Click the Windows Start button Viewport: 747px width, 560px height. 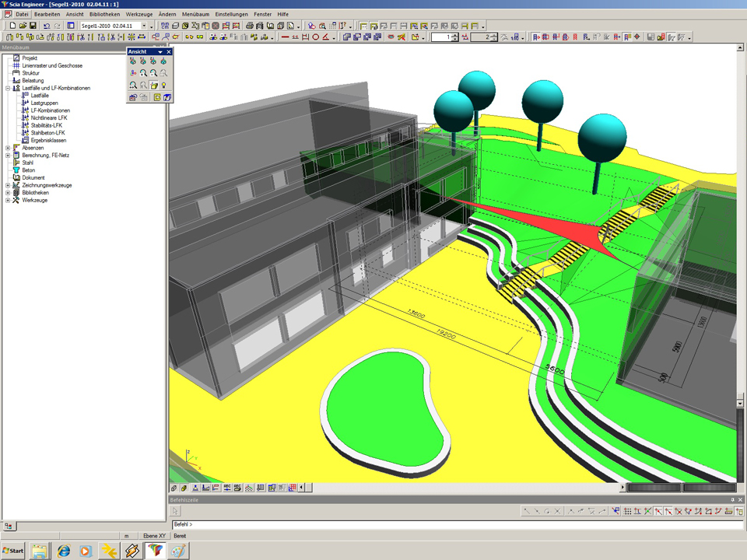pyautogui.click(x=13, y=551)
